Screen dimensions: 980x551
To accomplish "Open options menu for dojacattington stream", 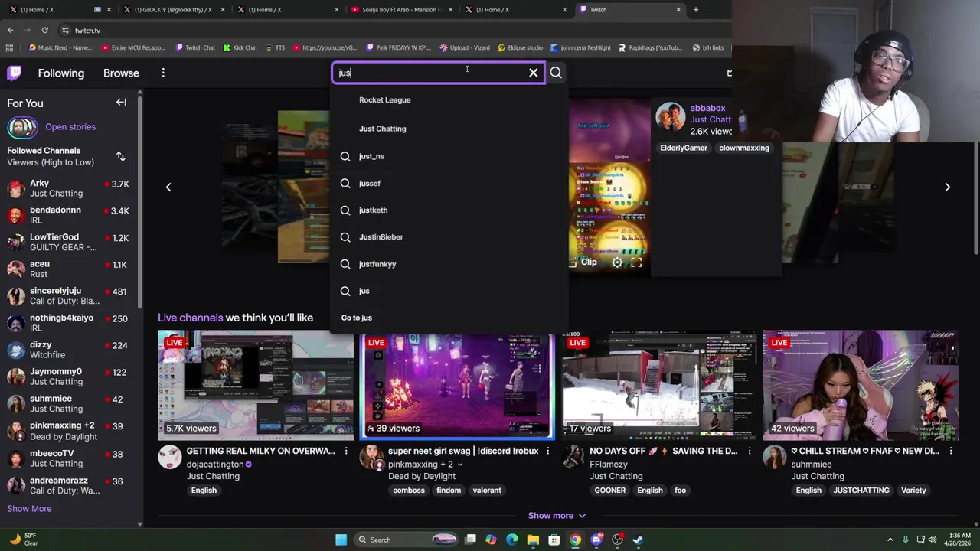I will [346, 452].
